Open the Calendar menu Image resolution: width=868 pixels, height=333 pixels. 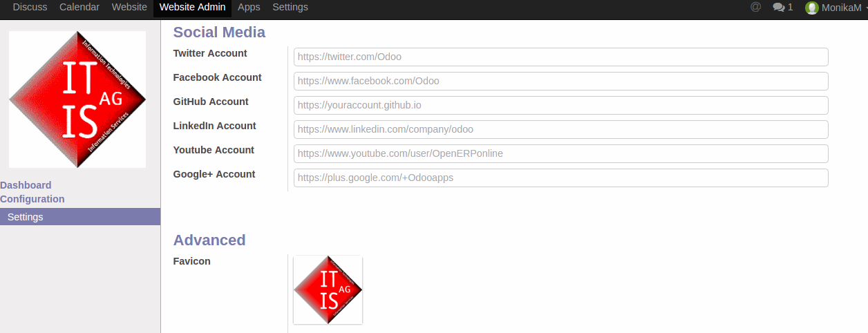(x=79, y=7)
